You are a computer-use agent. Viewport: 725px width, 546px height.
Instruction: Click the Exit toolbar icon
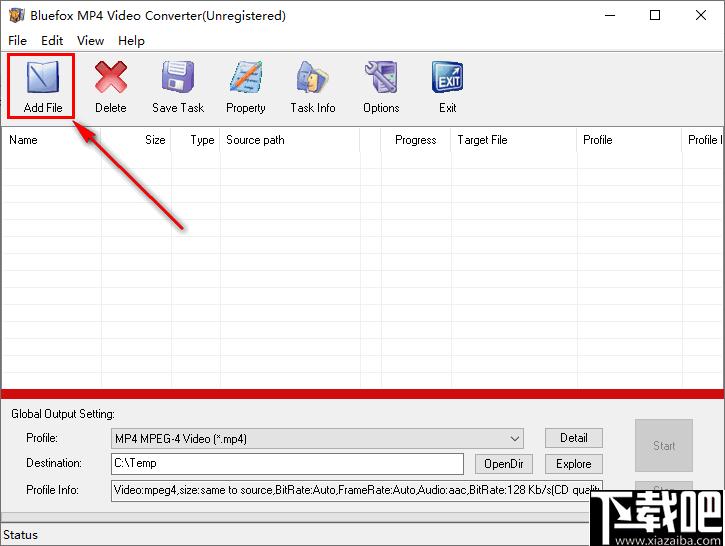click(x=447, y=78)
